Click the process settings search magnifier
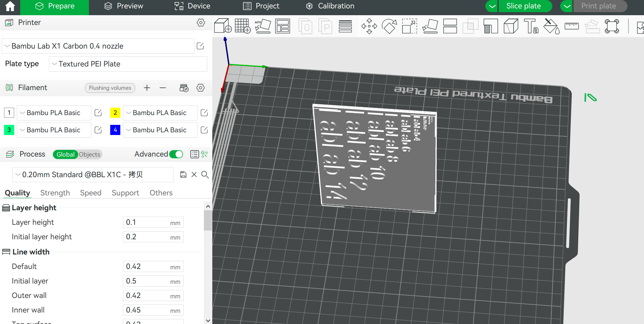Viewport: 644px width, 324px height. [205, 174]
